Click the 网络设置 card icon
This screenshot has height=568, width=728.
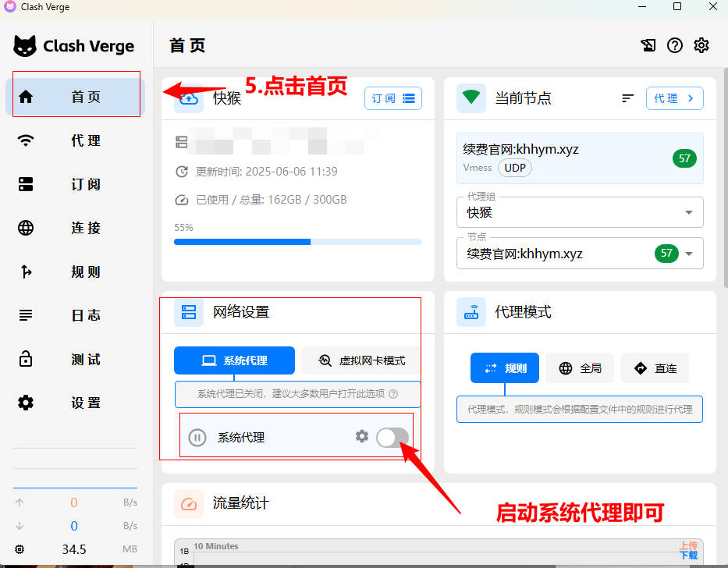pyautogui.click(x=189, y=312)
